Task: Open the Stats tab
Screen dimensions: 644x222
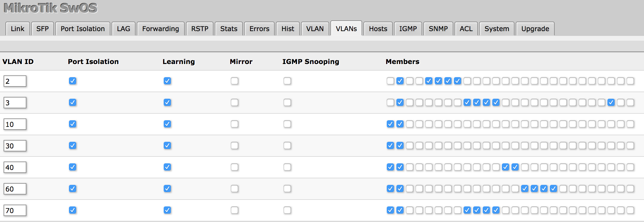Action: tap(229, 29)
